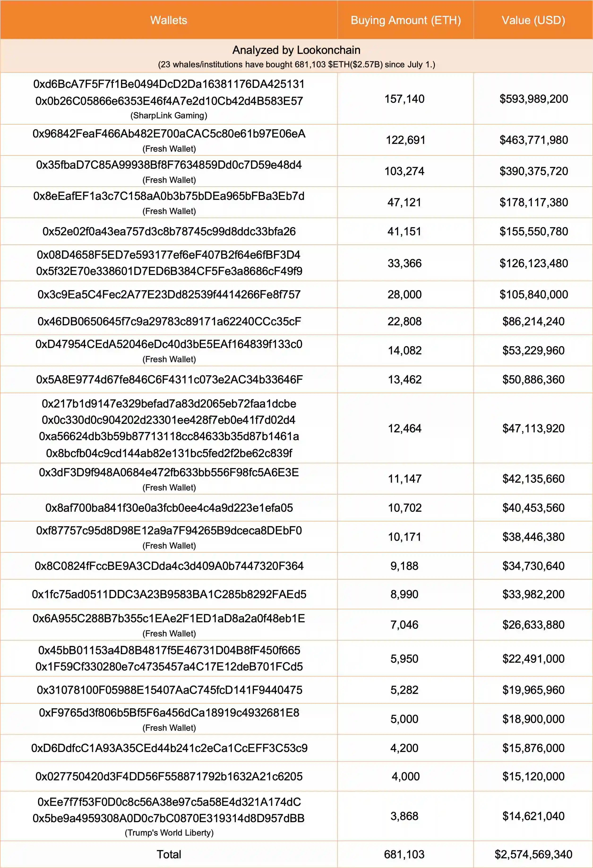The image size is (593, 868).
Task: Click the 12,464 ETH amount cell
Action: [404, 428]
